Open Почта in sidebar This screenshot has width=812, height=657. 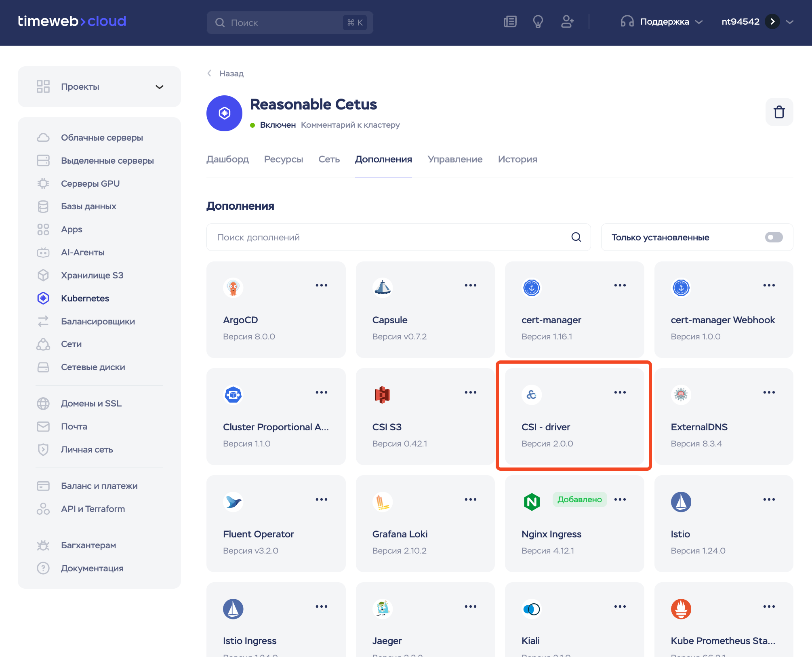coord(99,427)
